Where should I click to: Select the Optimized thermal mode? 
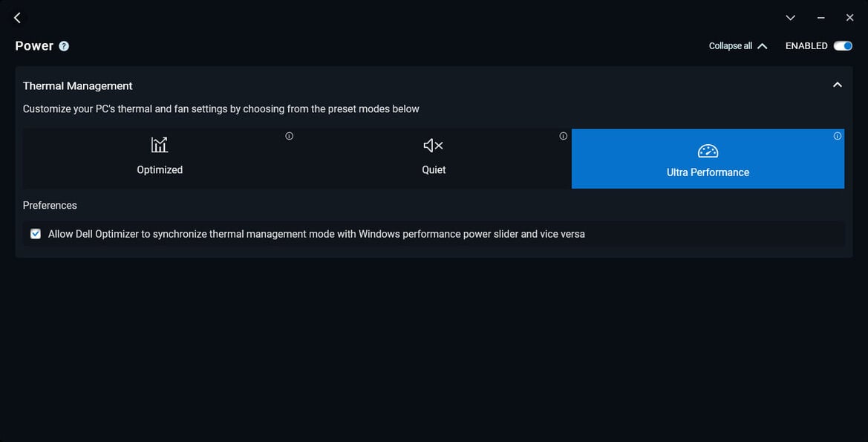[x=160, y=158]
